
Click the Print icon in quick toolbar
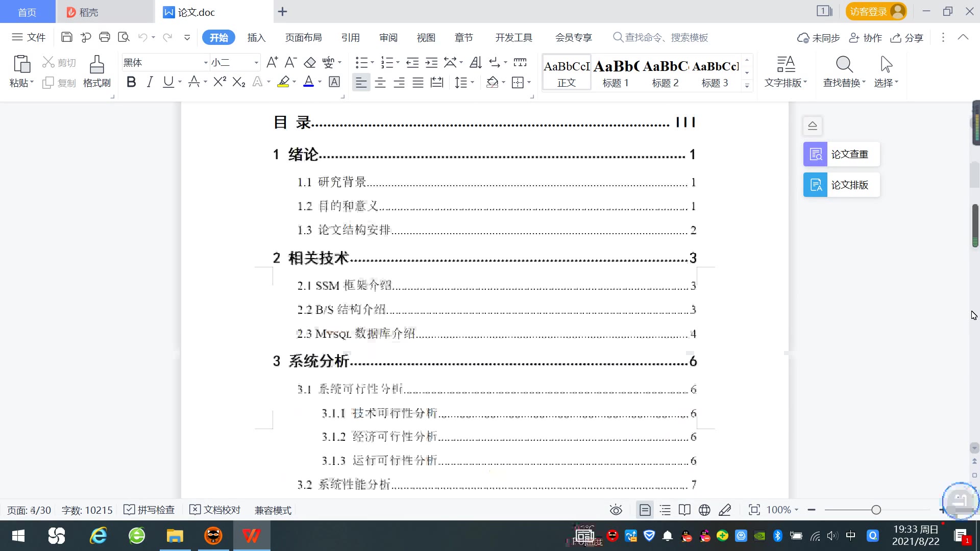point(105,37)
